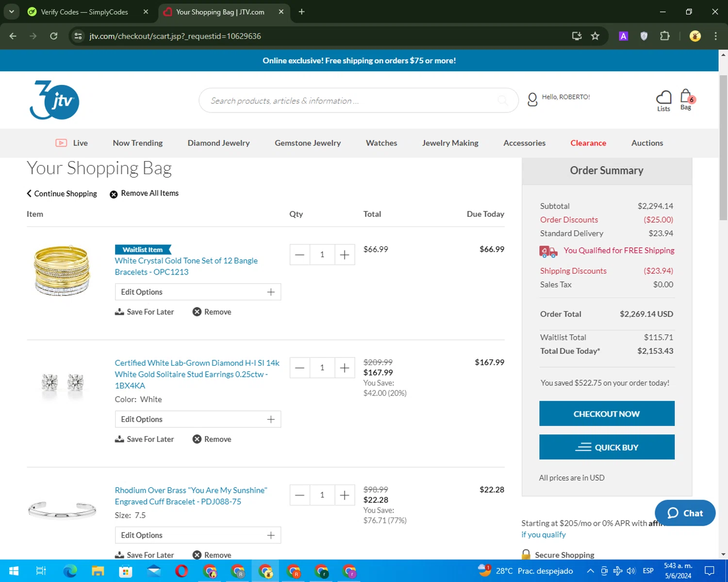Screen dimensions: 728x582
Task: Click the cuff bracelet thumbnail
Action: (62, 509)
